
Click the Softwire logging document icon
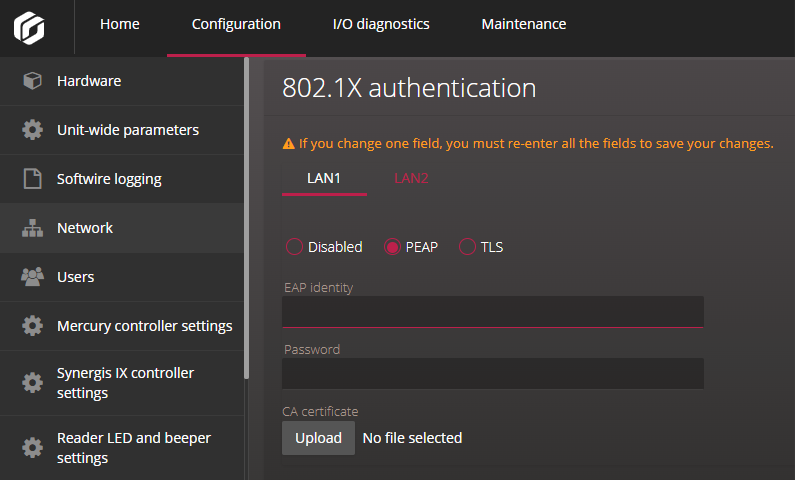pos(32,179)
